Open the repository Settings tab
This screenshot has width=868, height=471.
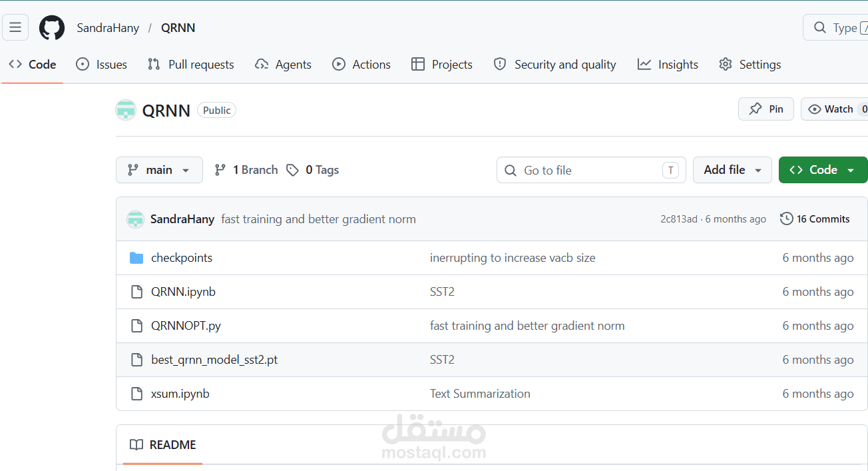pyautogui.click(x=750, y=65)
